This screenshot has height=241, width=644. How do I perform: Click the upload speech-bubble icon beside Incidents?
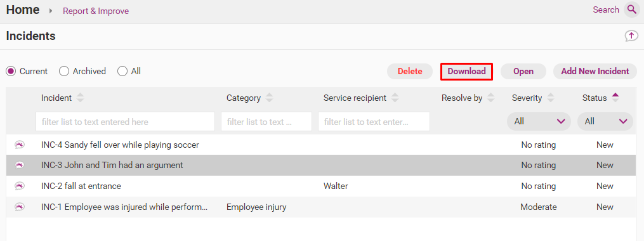tap(631, 36)
